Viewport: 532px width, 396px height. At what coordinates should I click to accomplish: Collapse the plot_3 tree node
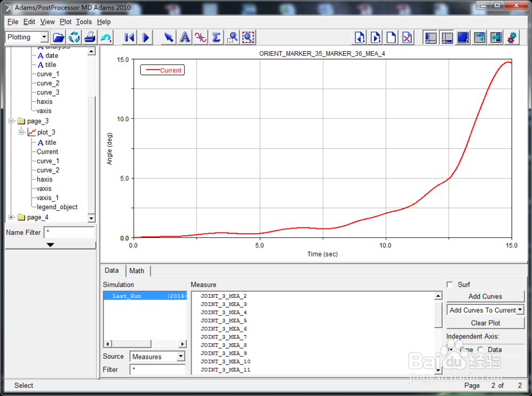tap(21, 132)
